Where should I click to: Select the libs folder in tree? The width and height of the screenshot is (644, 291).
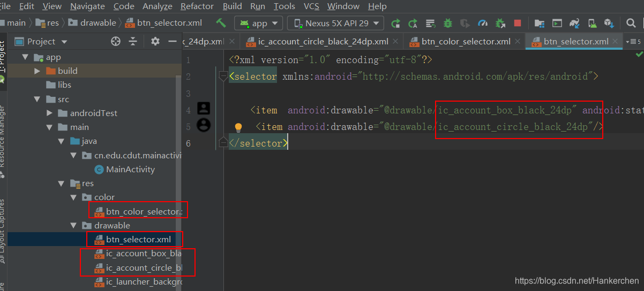(64, 85)
